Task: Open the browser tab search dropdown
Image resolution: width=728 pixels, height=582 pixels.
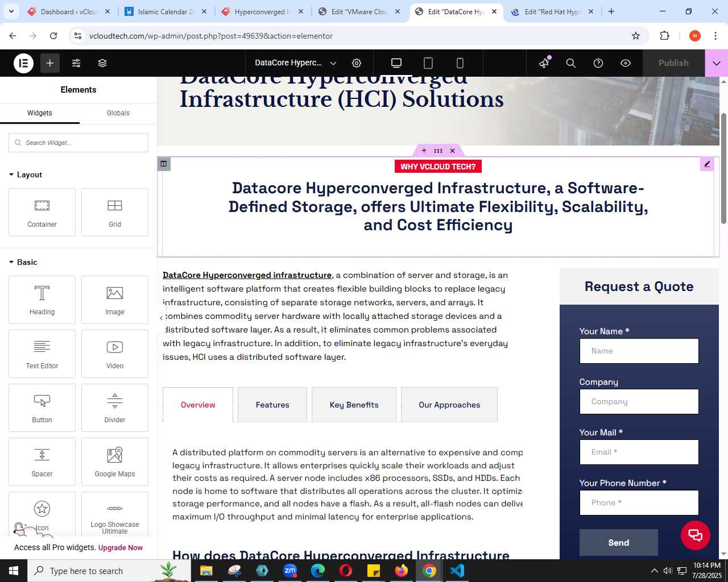Action: (x=11, y=11)
